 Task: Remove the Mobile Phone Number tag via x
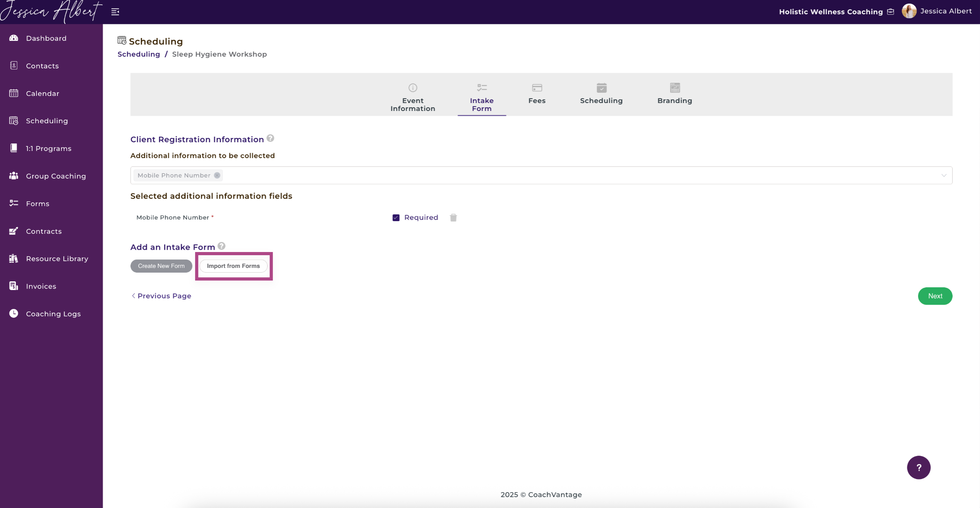[217, 176]
